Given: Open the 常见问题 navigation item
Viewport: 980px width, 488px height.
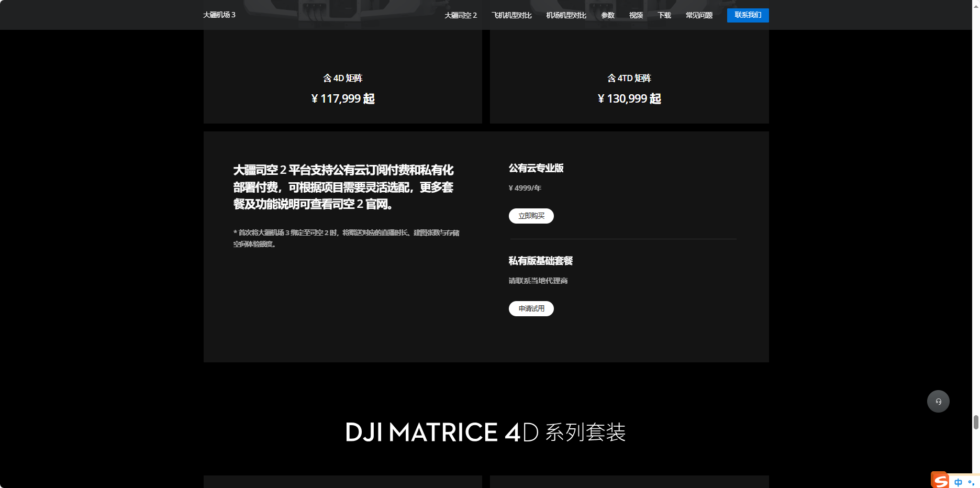Looking at the screenshot, I should [698, 16].
